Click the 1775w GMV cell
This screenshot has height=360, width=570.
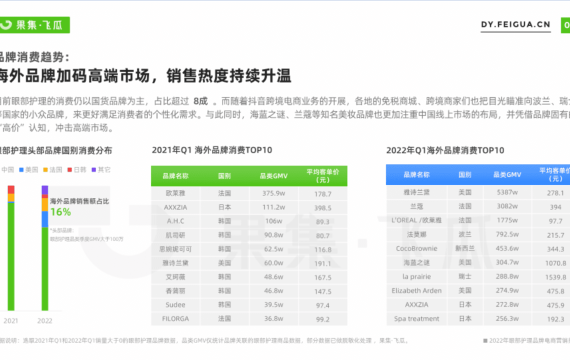(x=507, y=220)
